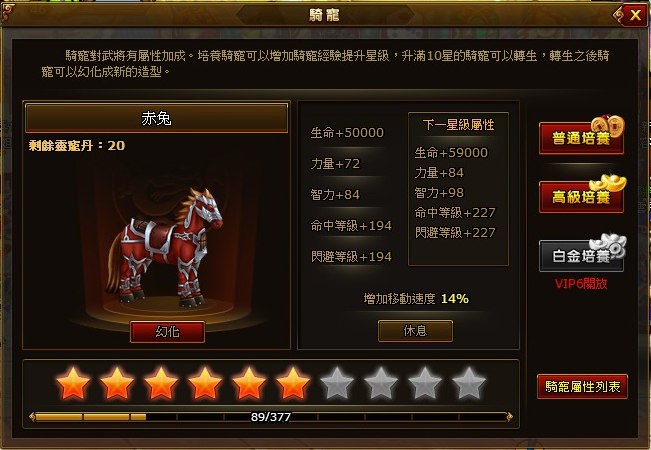
Task: Click the 白金培養 platinum training button
Action: (x=581, y=256)
